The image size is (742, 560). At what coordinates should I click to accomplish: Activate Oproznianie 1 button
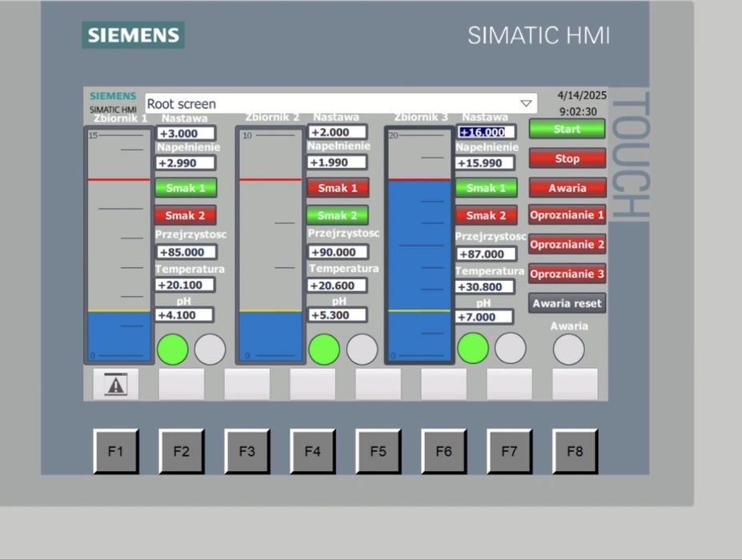(x=567, y=214)
